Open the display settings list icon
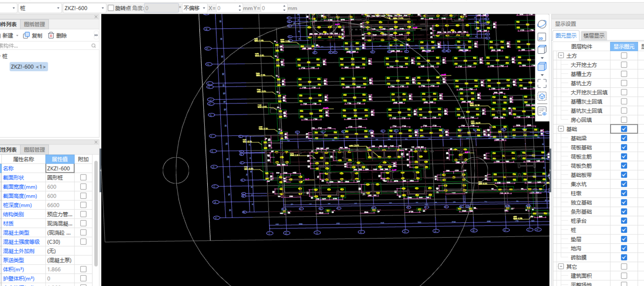Viewport: 644px width, 286px height. [x=542, y=111]
